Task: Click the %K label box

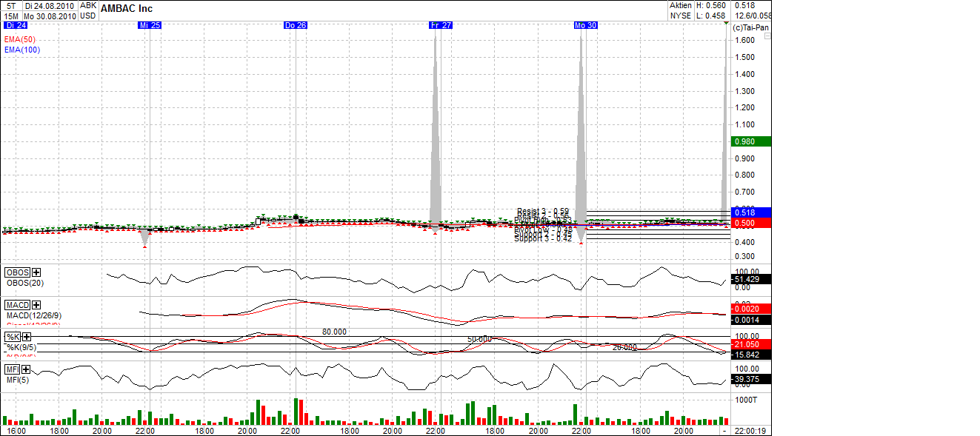Action: pyautogui.click(x=13, y=337)
